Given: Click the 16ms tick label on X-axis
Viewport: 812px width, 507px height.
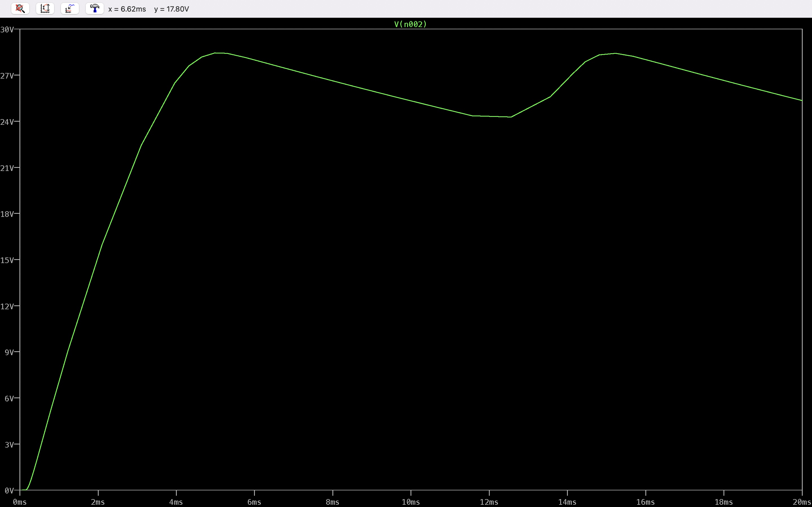Looking at the screenshot, I should click(x=645, y=502).
